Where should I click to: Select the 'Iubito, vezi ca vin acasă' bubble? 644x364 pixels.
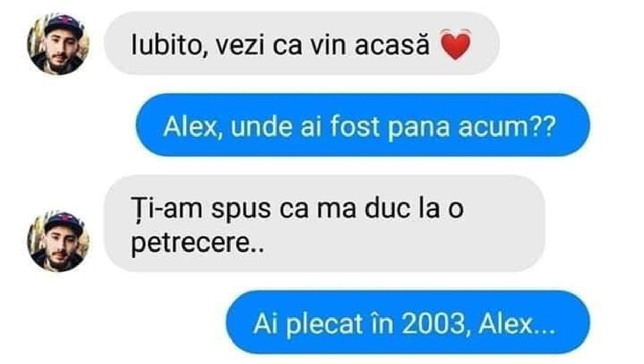(302, 43)
